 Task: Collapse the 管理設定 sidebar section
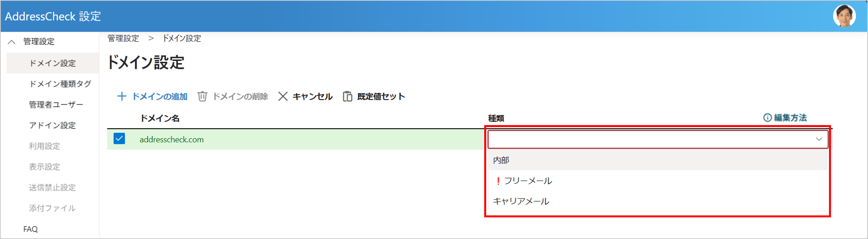[x=12, y=42]
